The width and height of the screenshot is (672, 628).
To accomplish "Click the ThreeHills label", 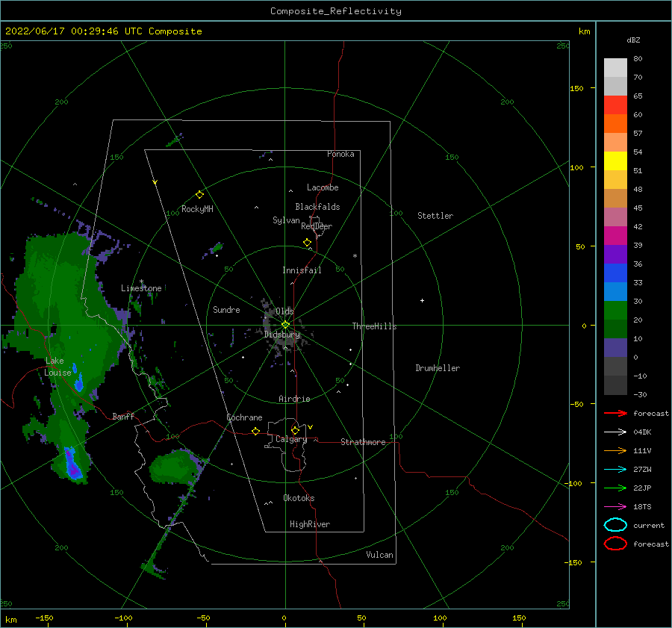I will coord(375,326).
